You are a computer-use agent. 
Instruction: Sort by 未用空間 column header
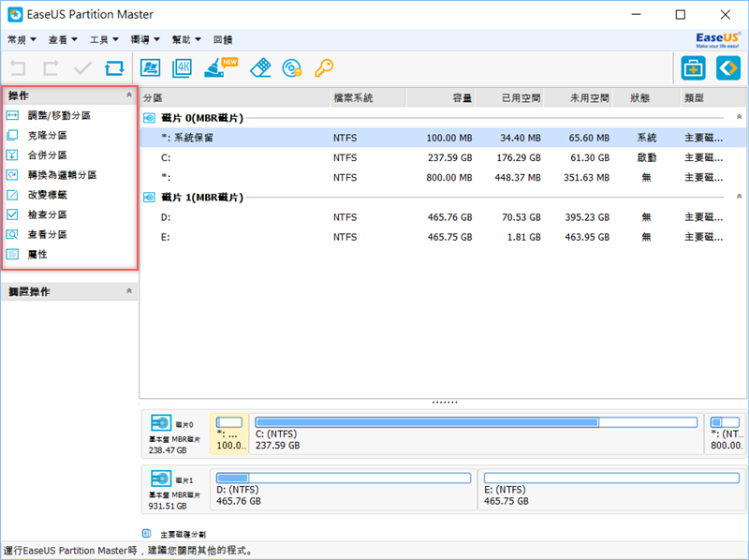578,98
